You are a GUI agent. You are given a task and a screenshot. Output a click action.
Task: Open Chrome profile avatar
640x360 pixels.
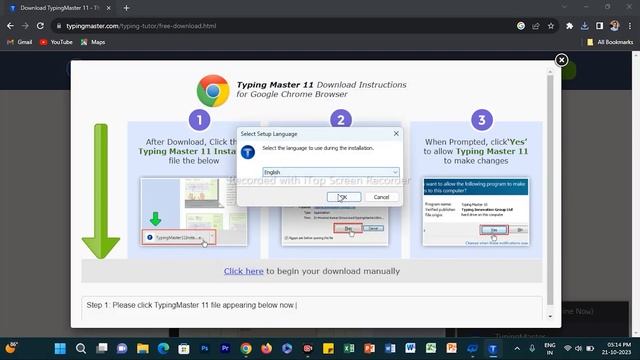coord(614,26)
